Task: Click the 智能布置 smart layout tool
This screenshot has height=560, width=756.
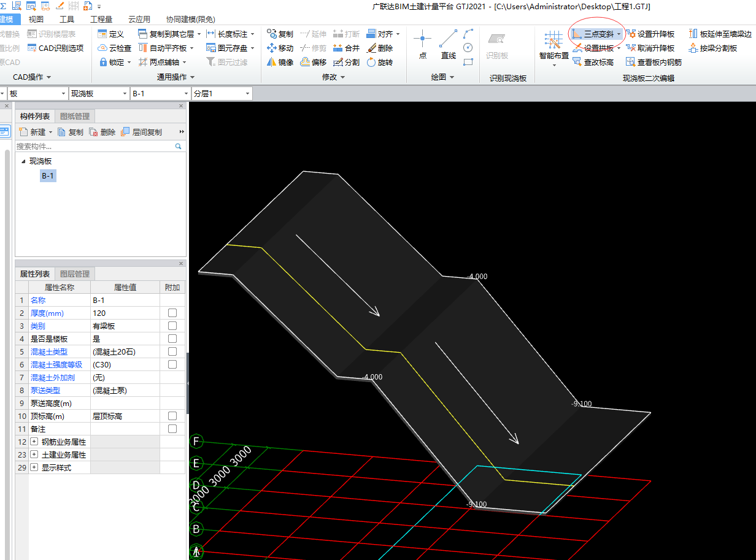Action: [x=553, y=48]
